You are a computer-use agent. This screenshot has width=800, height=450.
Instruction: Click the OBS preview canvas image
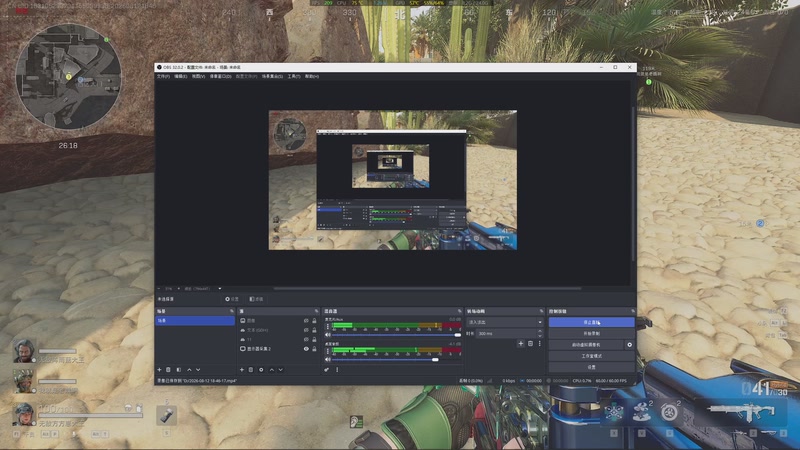pyautogui.click(x=393, y=180)
